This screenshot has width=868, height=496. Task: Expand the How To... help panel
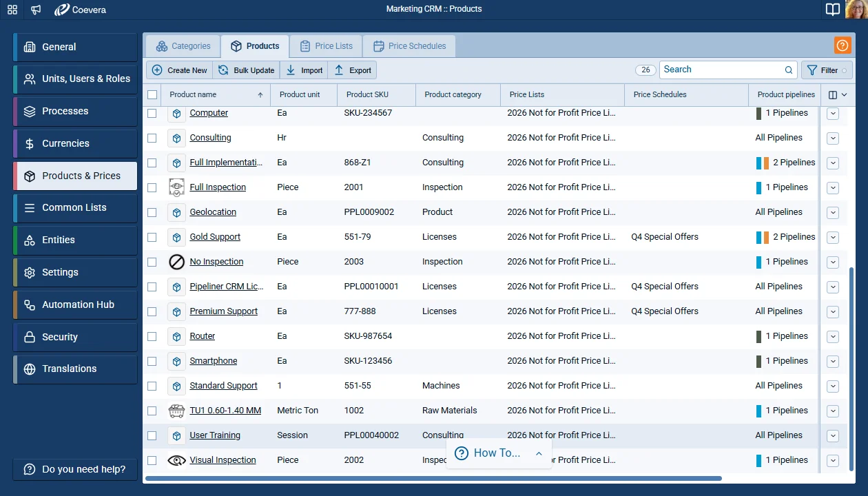[x=499, y=453]
